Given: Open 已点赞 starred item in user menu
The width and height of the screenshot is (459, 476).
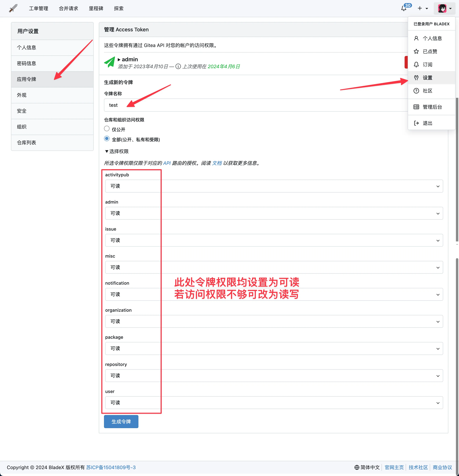Looking at the screenshot, I should coord(430,51).
